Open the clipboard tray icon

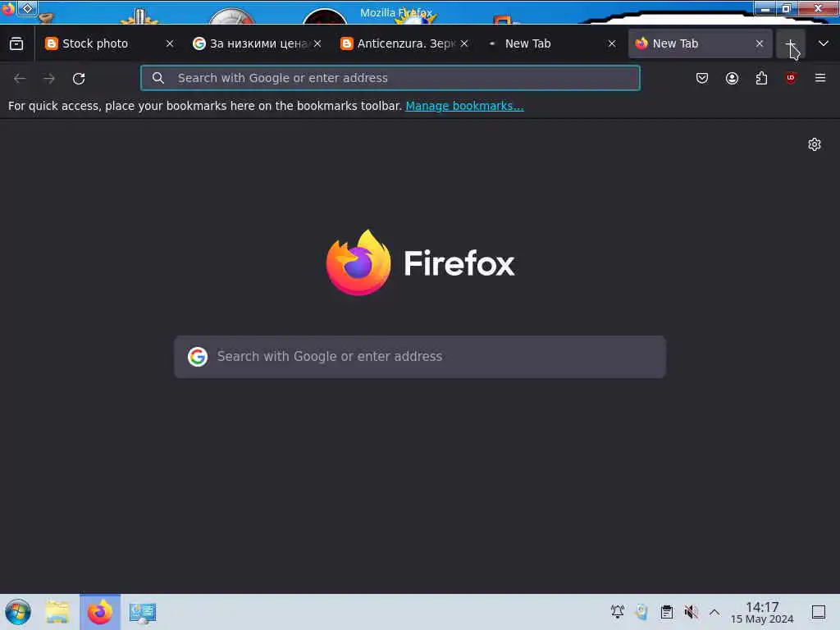coord(666,612)
